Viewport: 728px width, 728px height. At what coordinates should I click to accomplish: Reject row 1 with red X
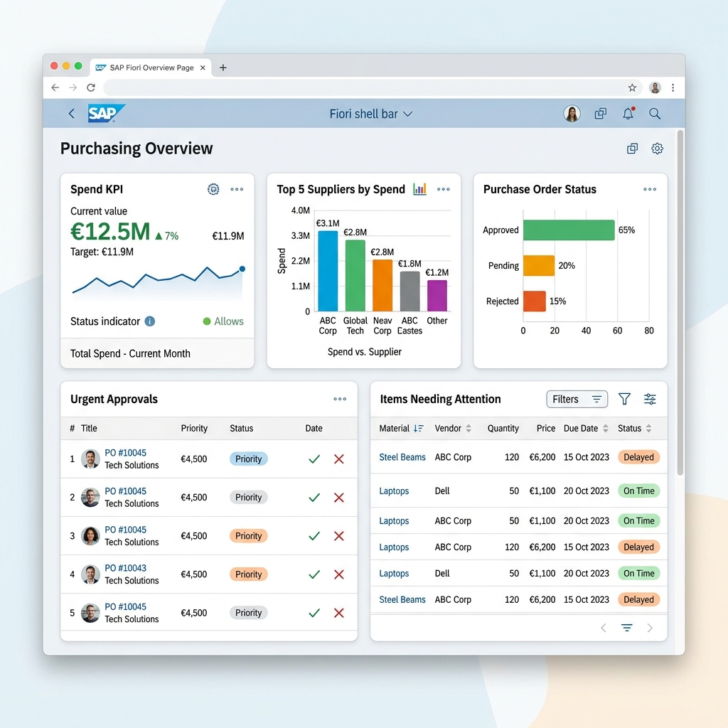[x=339, y=459]
